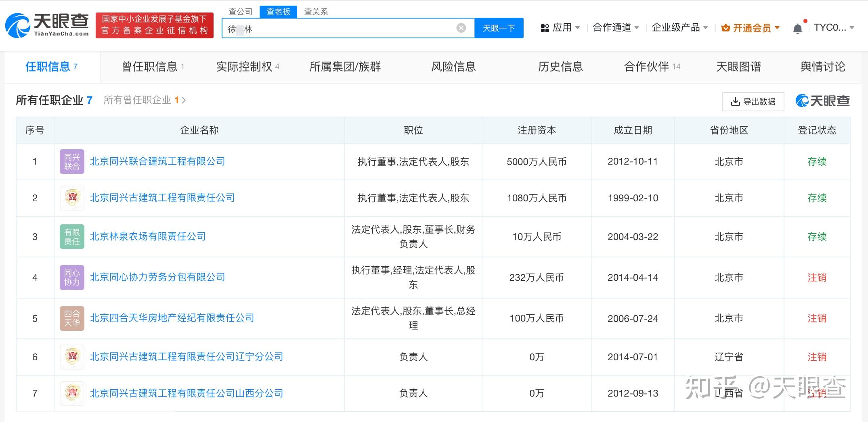Select 所有任职企业 7 heading
Viewport: 868px width, 422px height.
point(54,100)
